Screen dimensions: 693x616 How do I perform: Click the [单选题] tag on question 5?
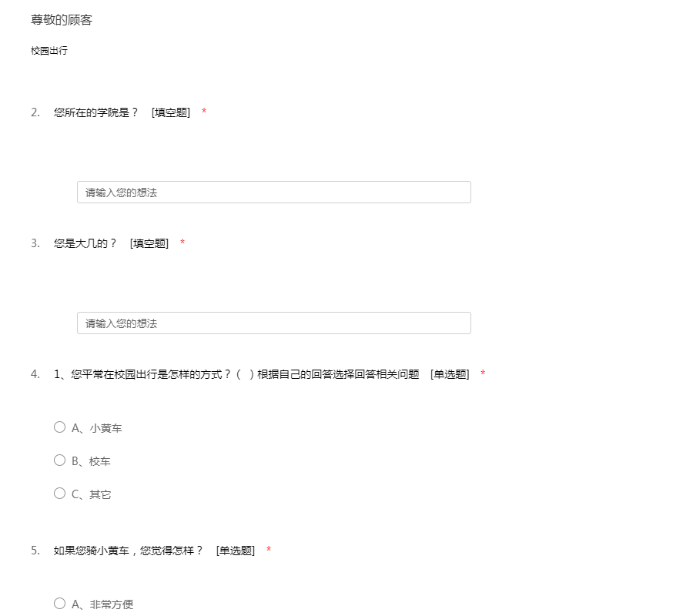235,551
